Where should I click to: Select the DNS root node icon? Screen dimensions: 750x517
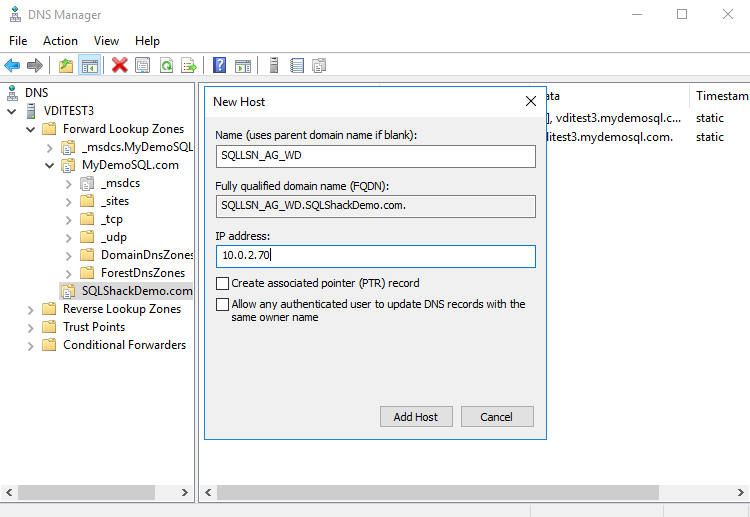(x=12, y=93)
